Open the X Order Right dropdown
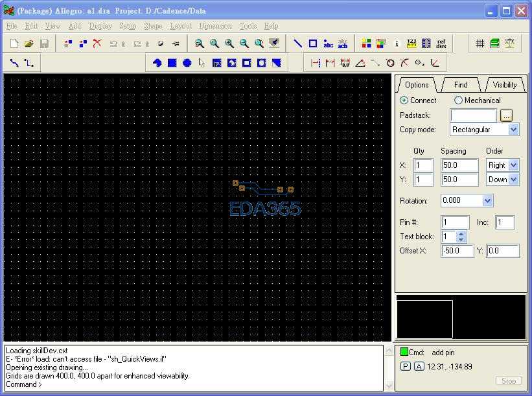This screenshot has width=532, height=396. pyautogui.click(x=514, y=165)
